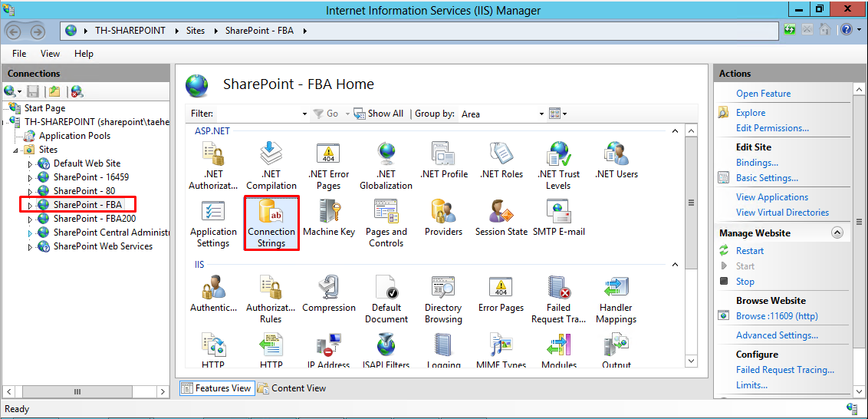Collapse the Manage Website section
The image size is (868, 419).
coord(837,233)
